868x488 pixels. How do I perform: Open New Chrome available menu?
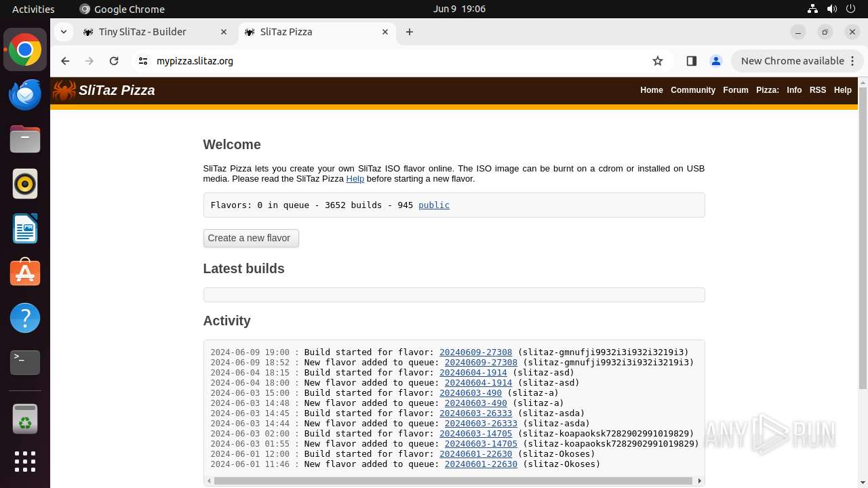797,61
